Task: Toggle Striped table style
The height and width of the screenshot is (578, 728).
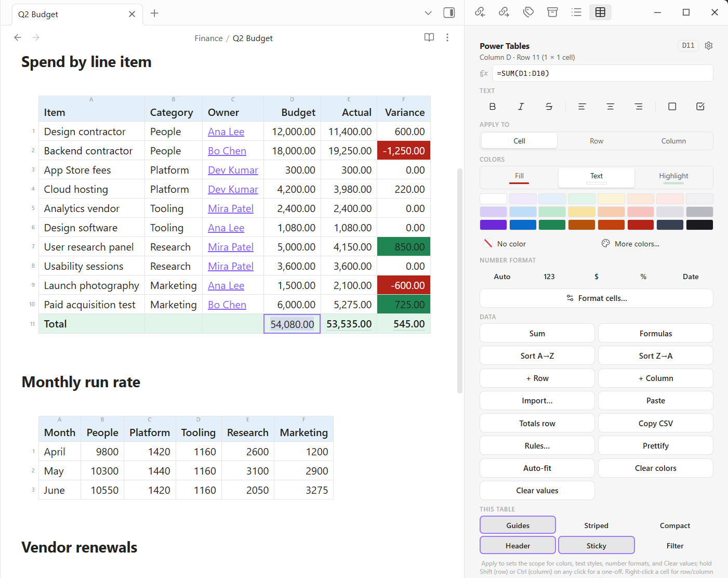Action: [596, 525]
